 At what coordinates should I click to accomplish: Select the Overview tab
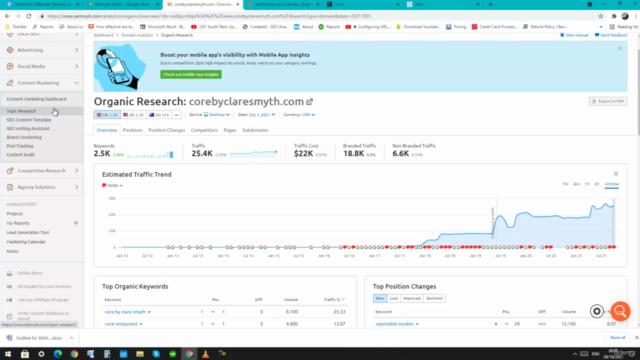pyautogui.click(x=107, y=130)
